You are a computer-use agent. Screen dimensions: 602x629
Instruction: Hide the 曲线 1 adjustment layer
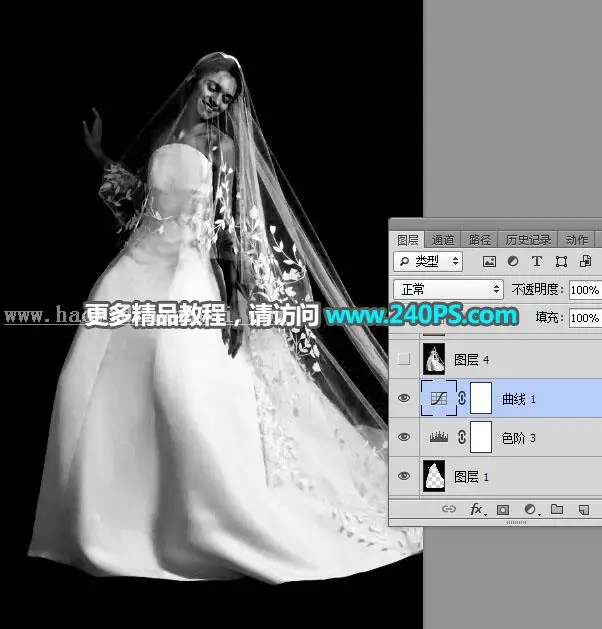[403, 398]
